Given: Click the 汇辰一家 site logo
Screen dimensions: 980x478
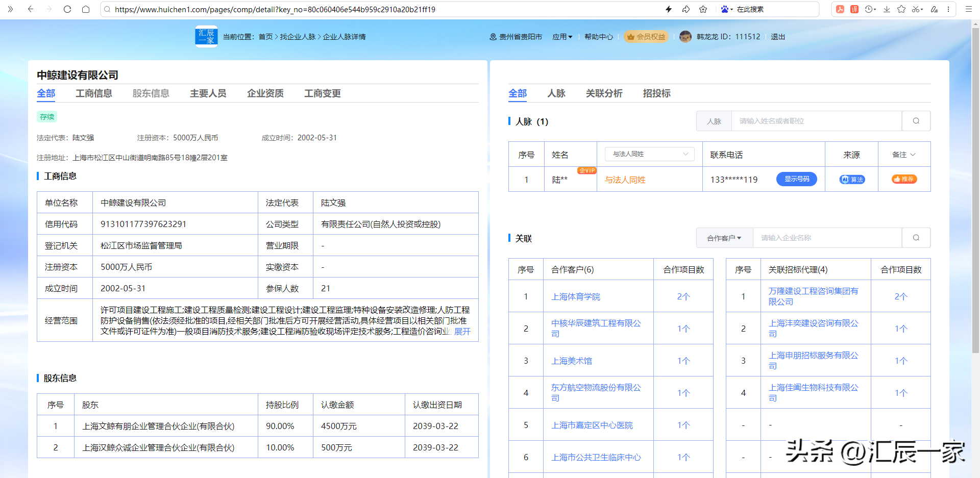Looking at the screenshot, I should 206,37.
